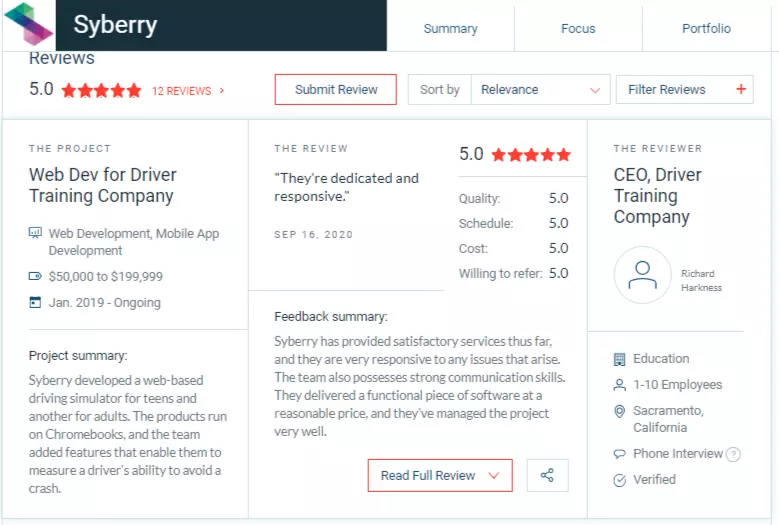Expand Read Full Review
This screenshot has width=779, height=525.
(440, 475)
